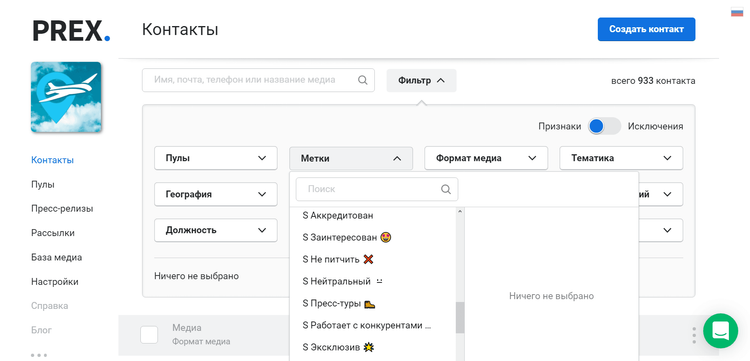Click the magnifier icon in contacts search
This screenshot has height=361, width=750.
363,80
